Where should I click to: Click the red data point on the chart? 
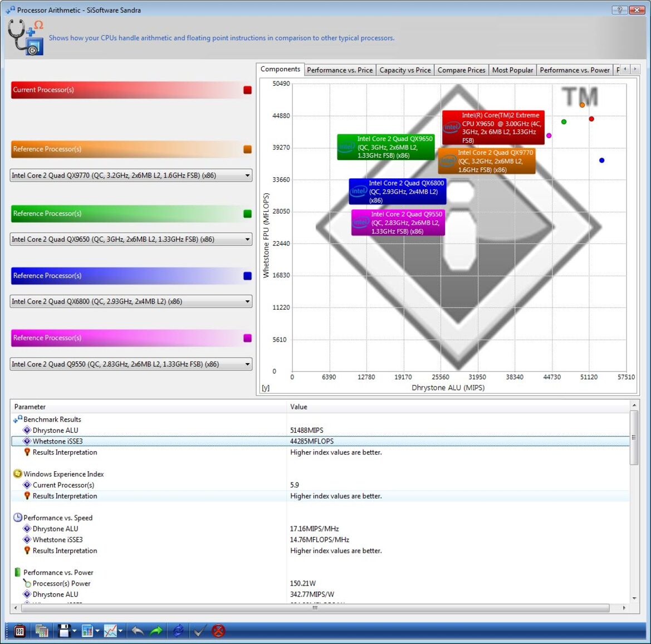[591, 119]
